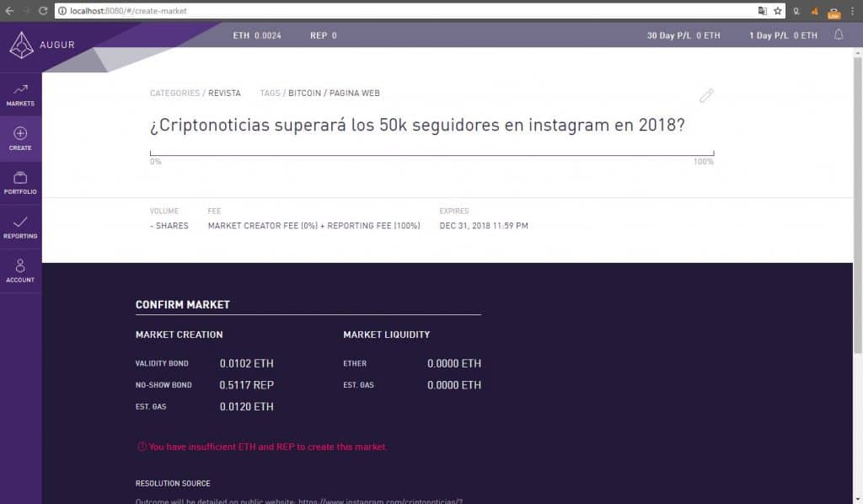This screenshot has height=504, width=863.
Task: Open the Portfolio sidebar item
Action: click(x=20, y=183)
